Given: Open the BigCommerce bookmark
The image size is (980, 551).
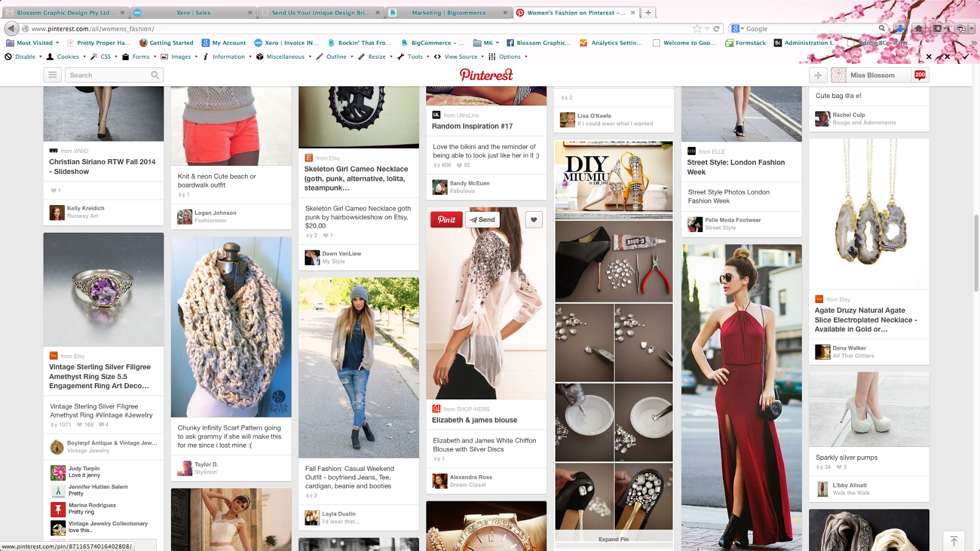Looking at the screenshot, I should [x=432, y=43].
